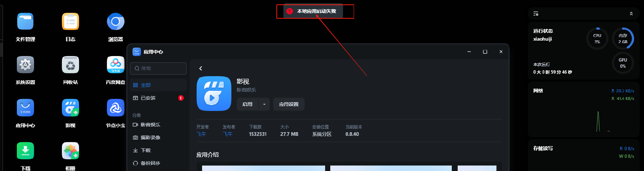644x171 pixels.
Task: Open the 影视 desktop icon
Action: coord(70,108)
